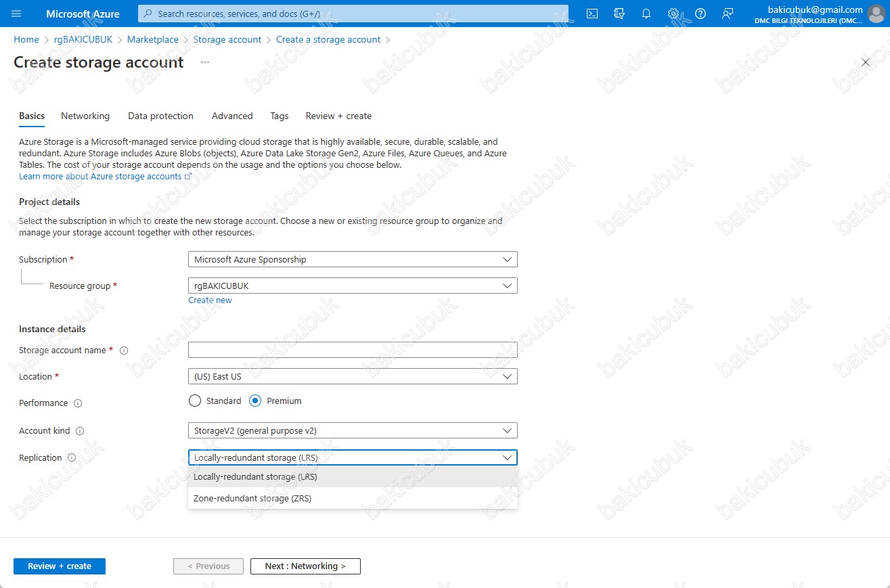Viewport: 890px width, 588px height.
Task: Switch to the Review + create tab
Action: pyautogui.click(x=338, y=116)
